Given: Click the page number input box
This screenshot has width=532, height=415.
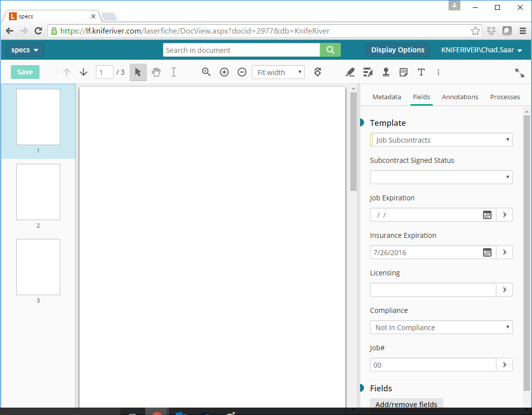Looking at the screenshot, I should (x=105, y=72).
